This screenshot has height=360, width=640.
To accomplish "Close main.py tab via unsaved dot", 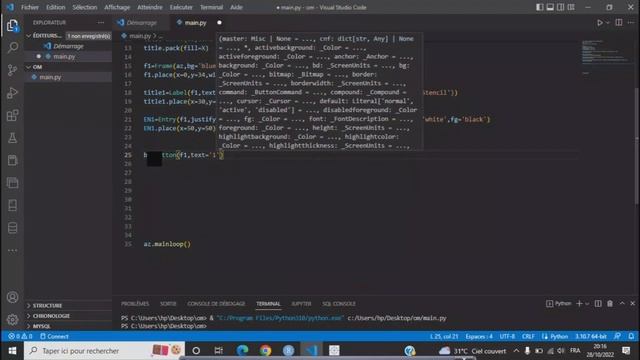I will tap(219, 23).
